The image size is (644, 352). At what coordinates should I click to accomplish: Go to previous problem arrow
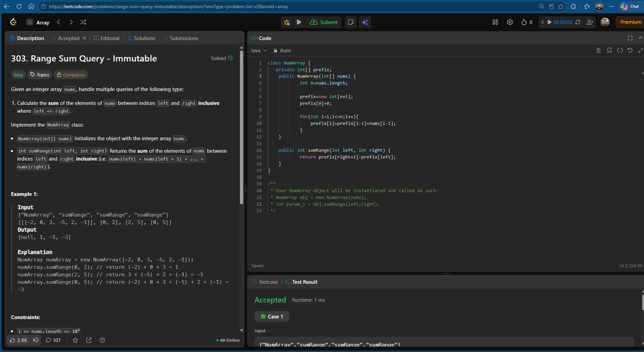[x=59, y=23]
